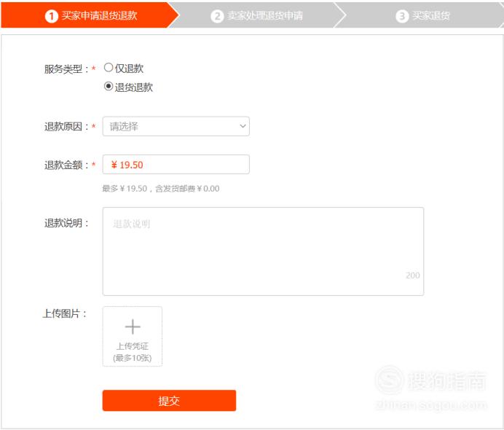
Task: Click the 搜狗指南 watermark logo
Action: [x=430, y=380]
